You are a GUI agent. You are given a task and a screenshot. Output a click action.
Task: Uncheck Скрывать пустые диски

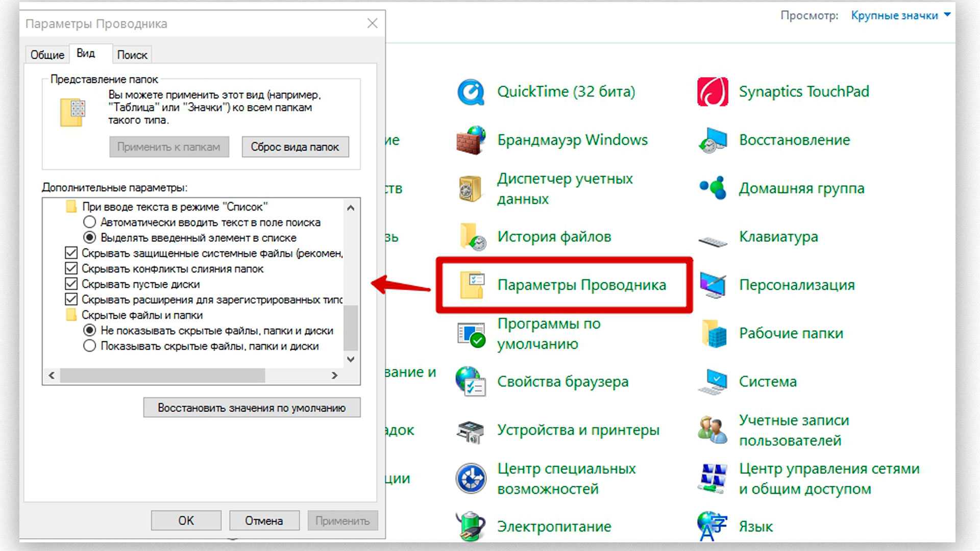[x=71, y=284]
